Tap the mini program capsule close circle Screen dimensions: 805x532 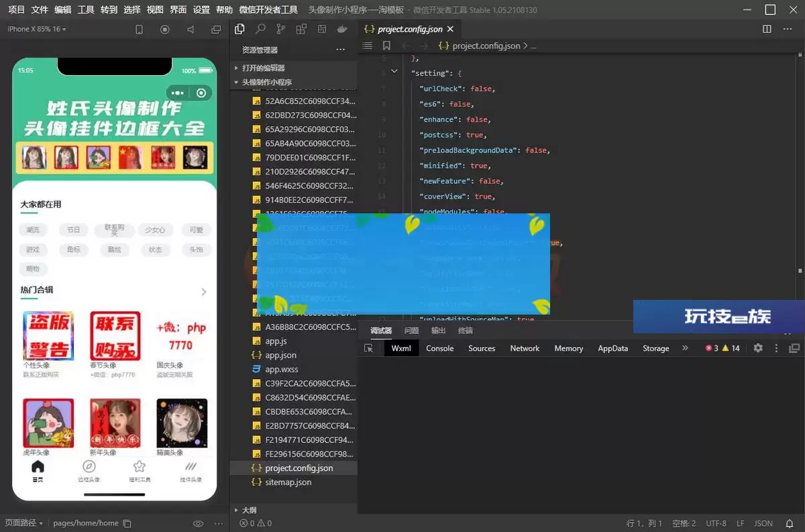point(201,93)
